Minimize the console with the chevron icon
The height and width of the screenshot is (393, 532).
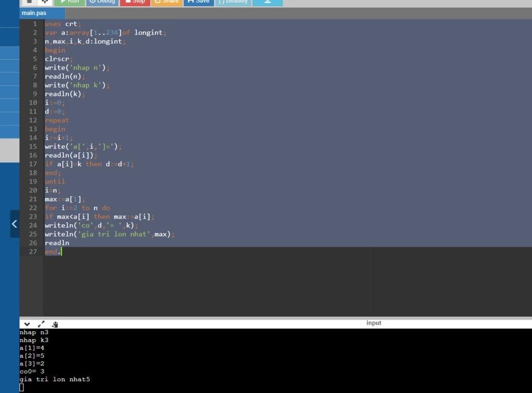coord(27,324)
